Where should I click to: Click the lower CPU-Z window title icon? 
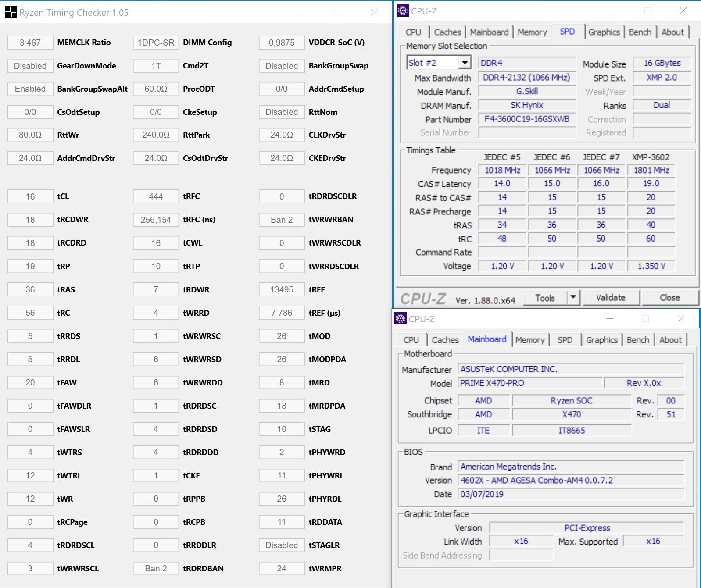pos(400,318)
